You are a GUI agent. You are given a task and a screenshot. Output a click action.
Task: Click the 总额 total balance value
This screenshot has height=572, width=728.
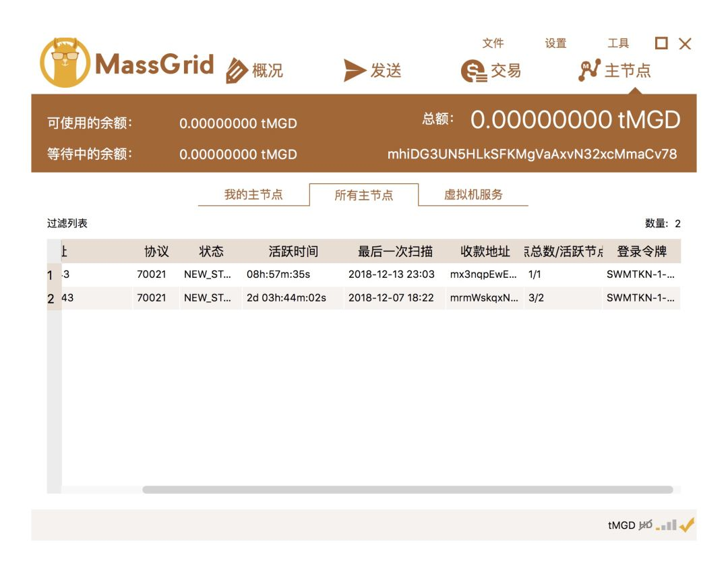tap(575, 119)
